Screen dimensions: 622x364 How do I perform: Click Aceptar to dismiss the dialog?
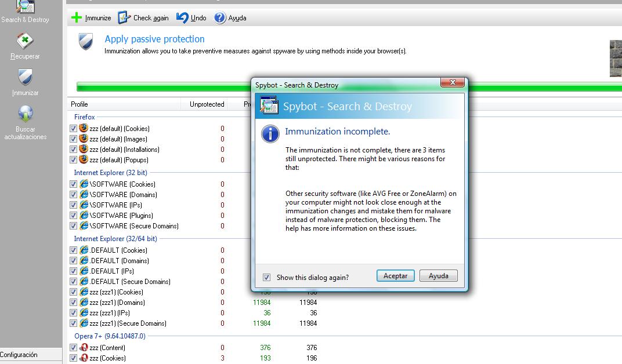pos(396,276)
